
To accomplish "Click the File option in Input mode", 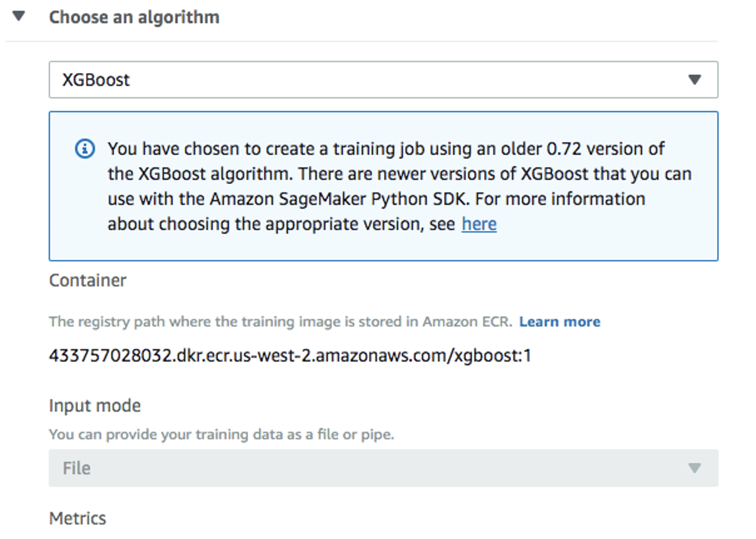I will pyautogui.click(x=76, y=468).
